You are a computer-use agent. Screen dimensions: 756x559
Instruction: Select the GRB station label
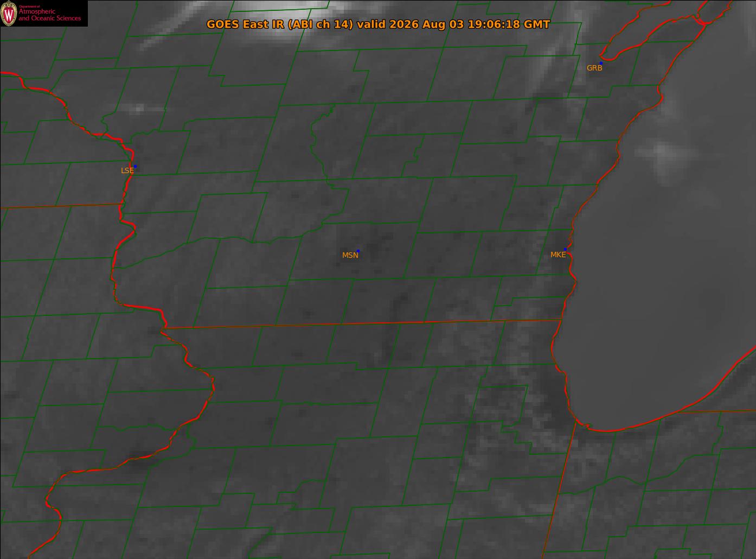coord(594,68)
